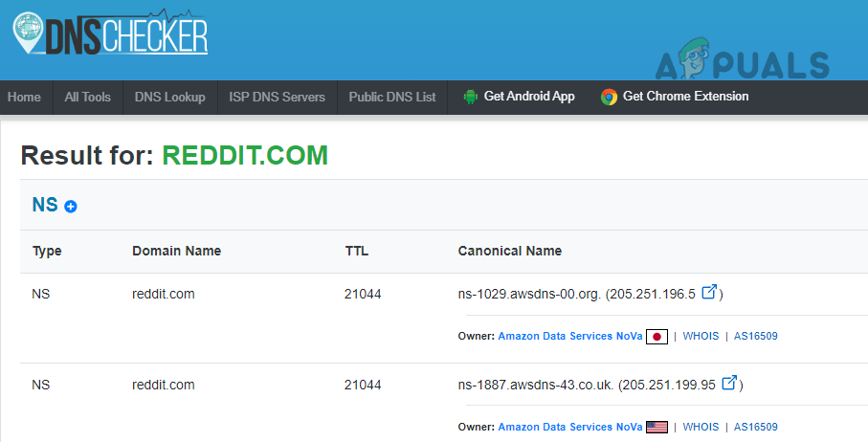Click the NS section heading
The width and height of the screenshot is (868, 442).
click(x=45, y=205)
